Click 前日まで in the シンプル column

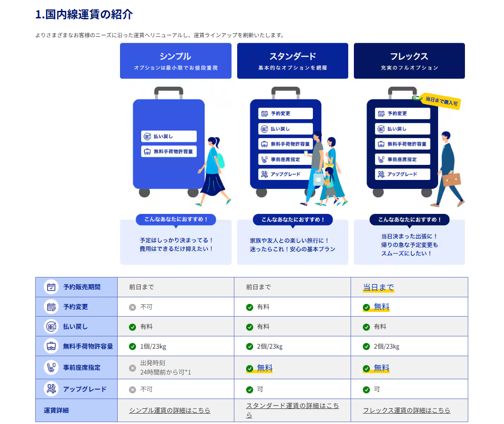click(x=142, y=287)
